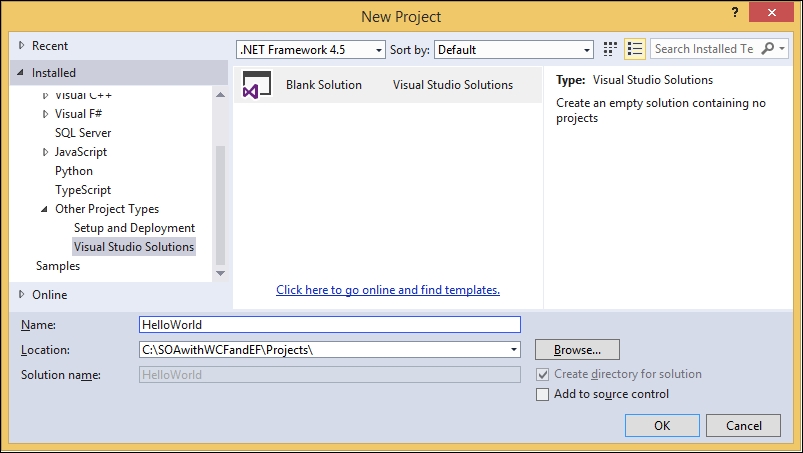Viewport: 803px width, 453px height.
Task: Click the Name input field
Action: click(x=330, y=325)
